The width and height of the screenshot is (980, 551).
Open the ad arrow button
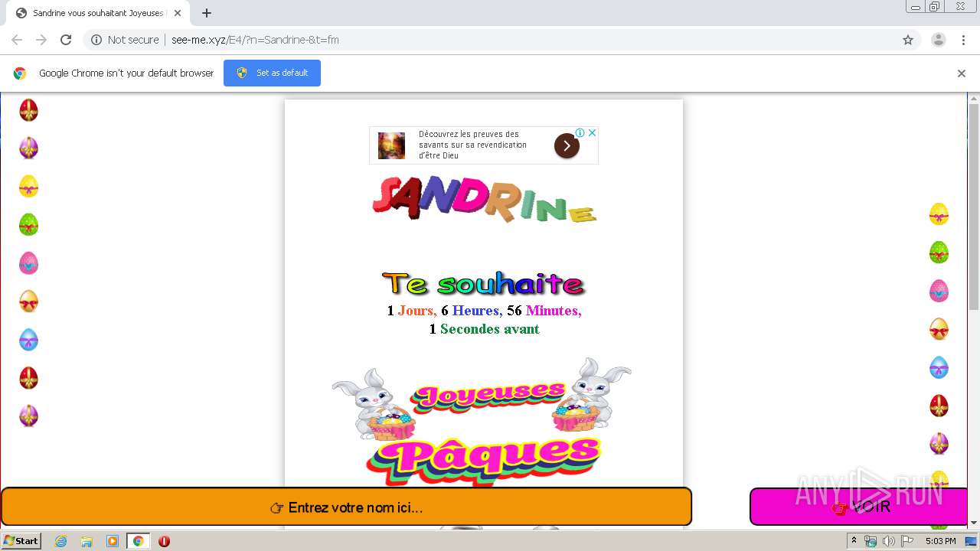[567, 145]
